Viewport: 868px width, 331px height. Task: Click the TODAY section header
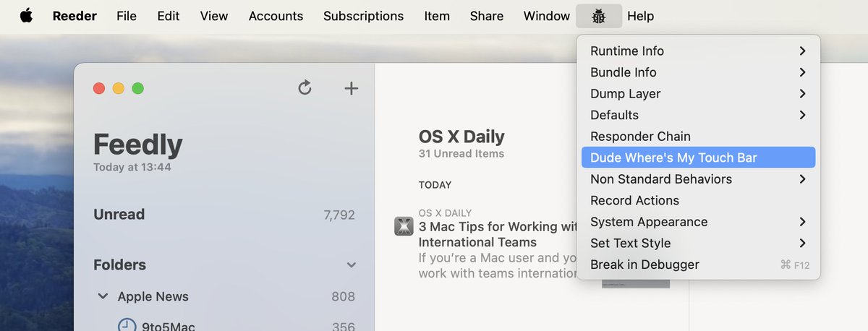pyautogui.click(x=435, y=185)
